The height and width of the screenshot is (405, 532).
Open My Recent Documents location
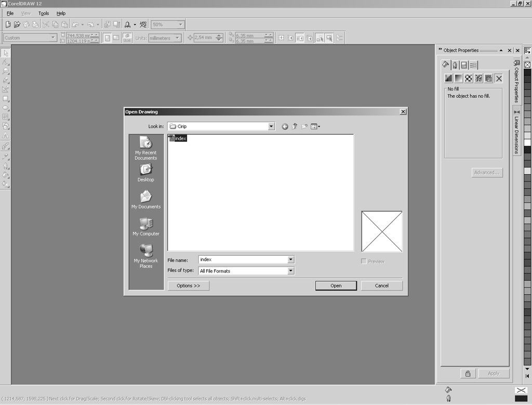[x=146, y=148]
